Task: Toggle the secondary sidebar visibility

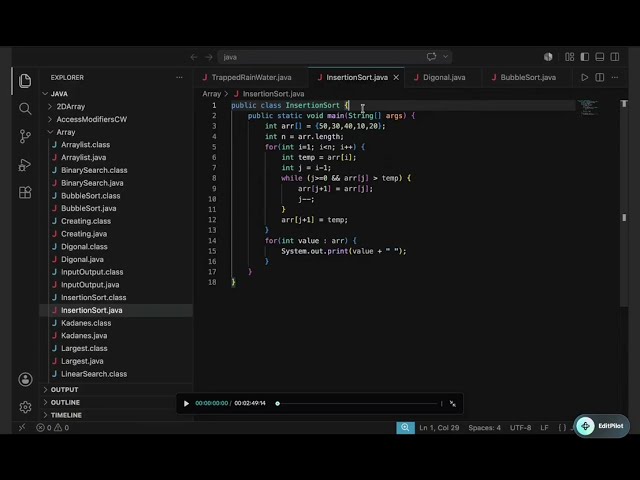Action: coord(615,57)
